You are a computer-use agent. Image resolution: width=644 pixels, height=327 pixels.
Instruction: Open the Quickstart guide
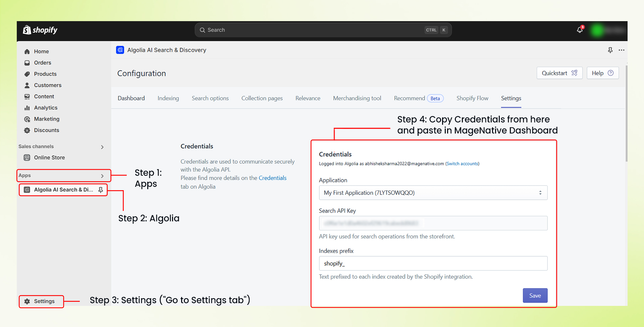point(559,73)
